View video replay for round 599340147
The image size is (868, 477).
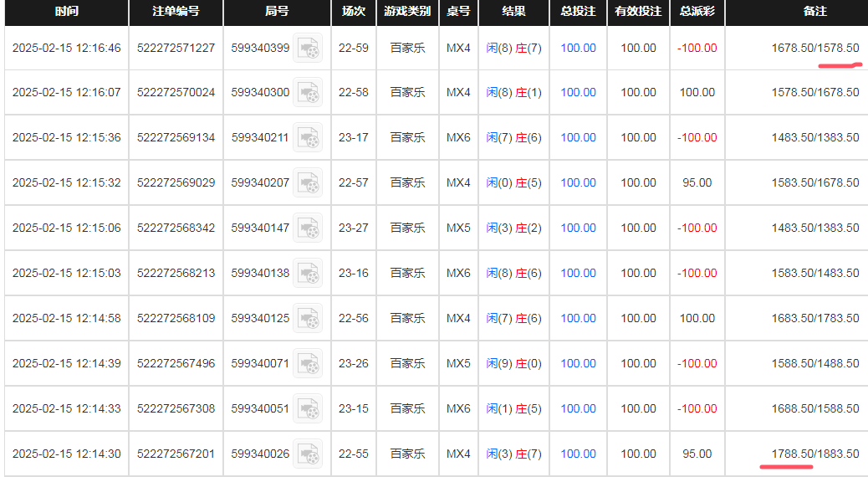click(x=308, y=228)
